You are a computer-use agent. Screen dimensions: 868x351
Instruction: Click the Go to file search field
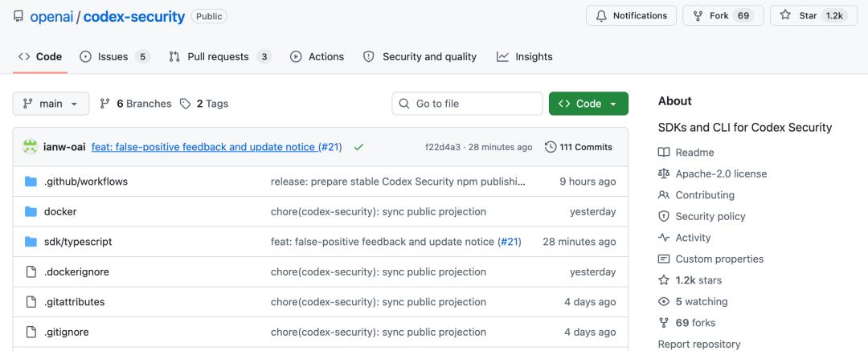467,104
